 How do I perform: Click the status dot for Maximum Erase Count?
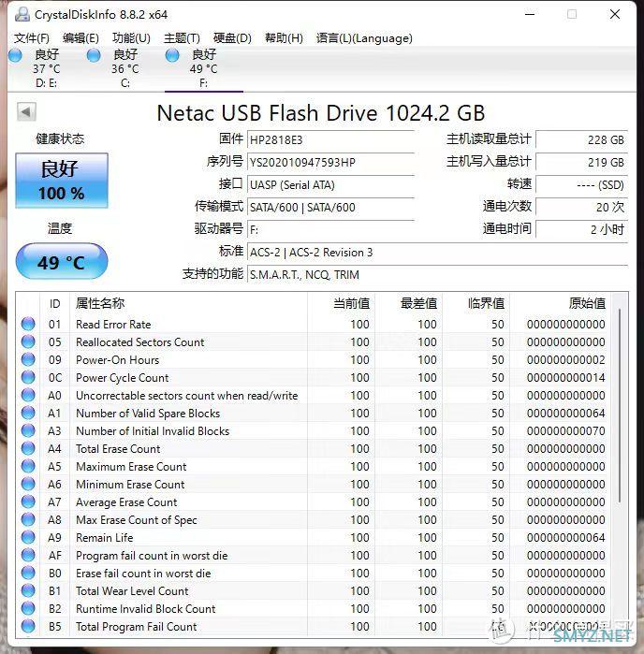point(28,466)
